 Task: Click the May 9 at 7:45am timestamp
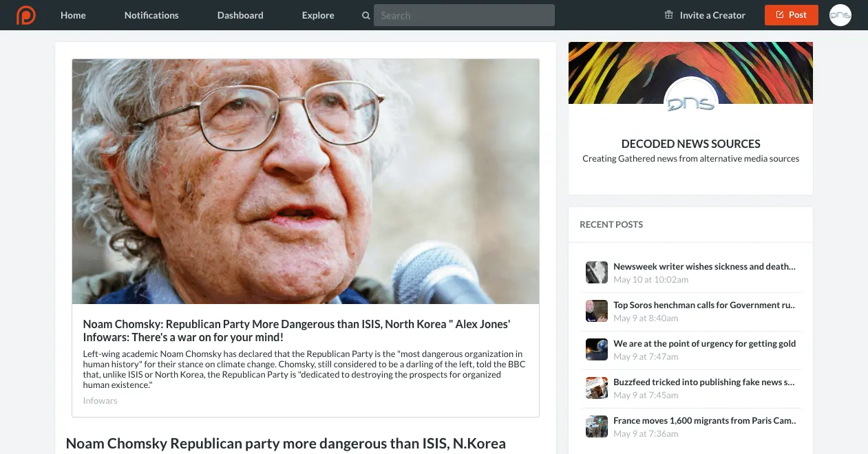coord(646,396)
